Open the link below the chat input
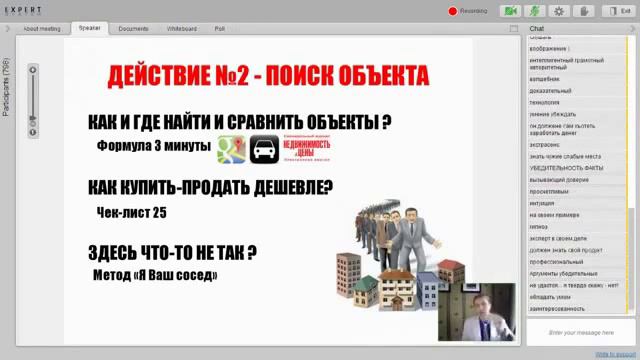The image size is (640, 360). tap(616, 354)
